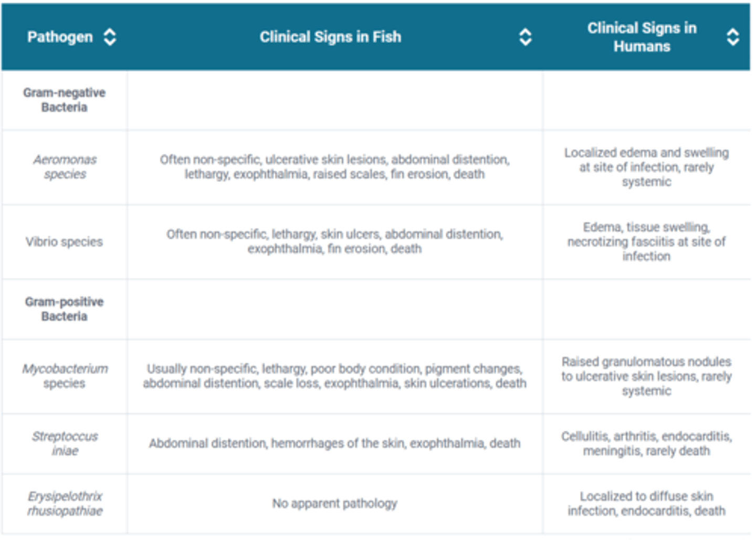Sort by Clinical Signs in Fish arrows
The height and width of the screenshot is (540, 756).
tap(525, 37)
